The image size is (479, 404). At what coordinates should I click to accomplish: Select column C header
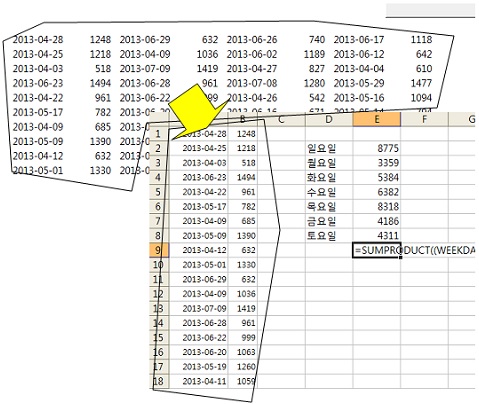pyautogui.click(x=281, y=119)
